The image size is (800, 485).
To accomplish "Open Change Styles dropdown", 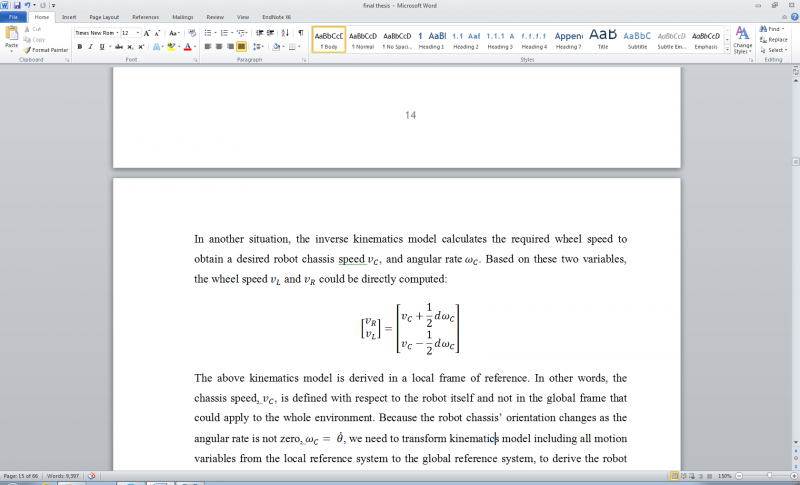I will (x=742, y=41).
